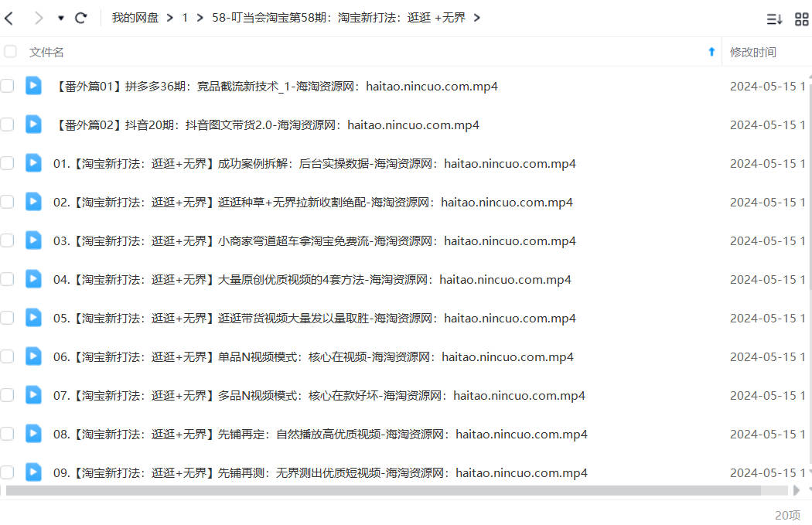Image resolution: width=812 pixels, height=525 pixels.
Task: Check file 01 成功案例拆解
Action: (7, 164)
